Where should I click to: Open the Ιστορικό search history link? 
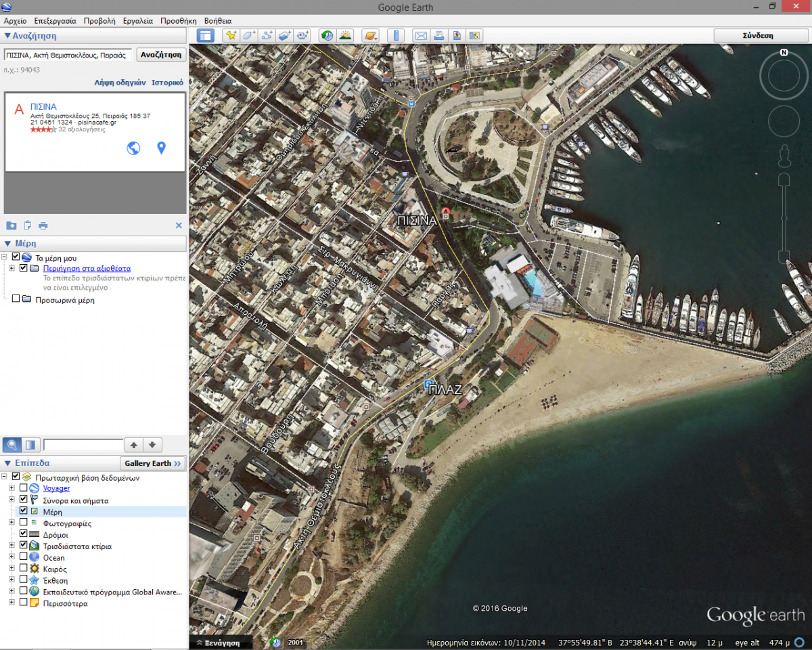pos(167,83)
